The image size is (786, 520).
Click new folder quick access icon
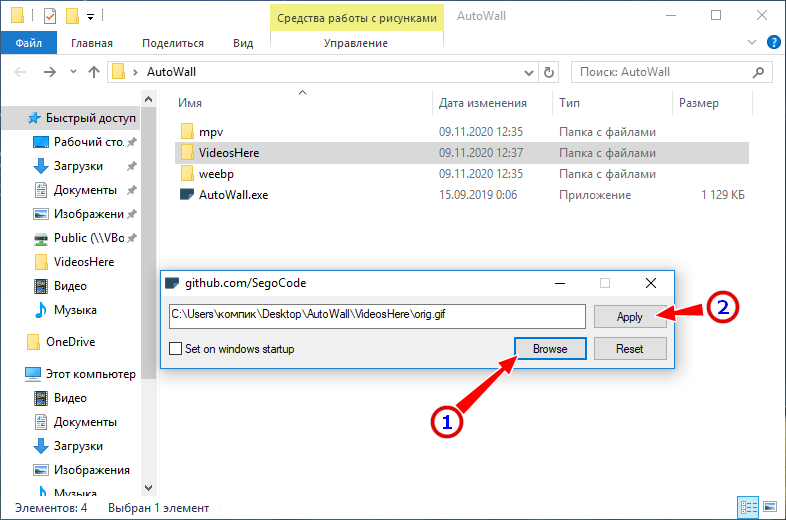coord(72,16)
